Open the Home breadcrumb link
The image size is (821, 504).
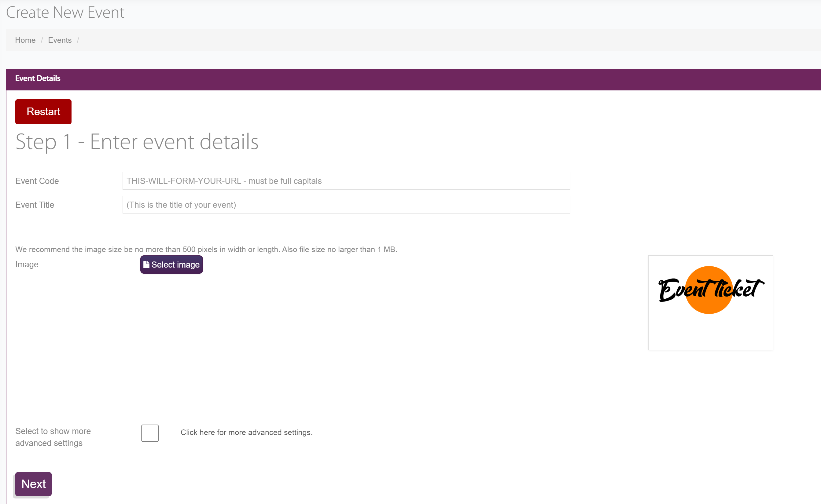click(x=25, y=40)
